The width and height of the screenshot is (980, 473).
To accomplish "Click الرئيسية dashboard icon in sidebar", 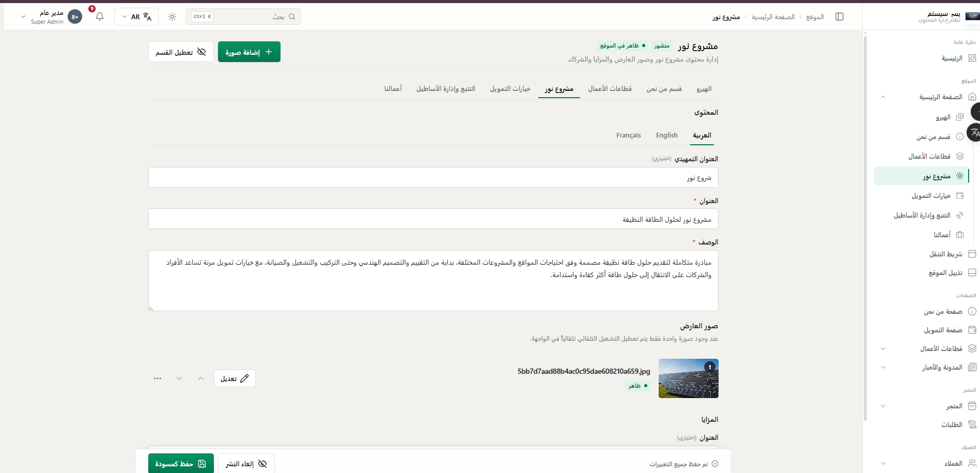I will (x=972, y=58).
